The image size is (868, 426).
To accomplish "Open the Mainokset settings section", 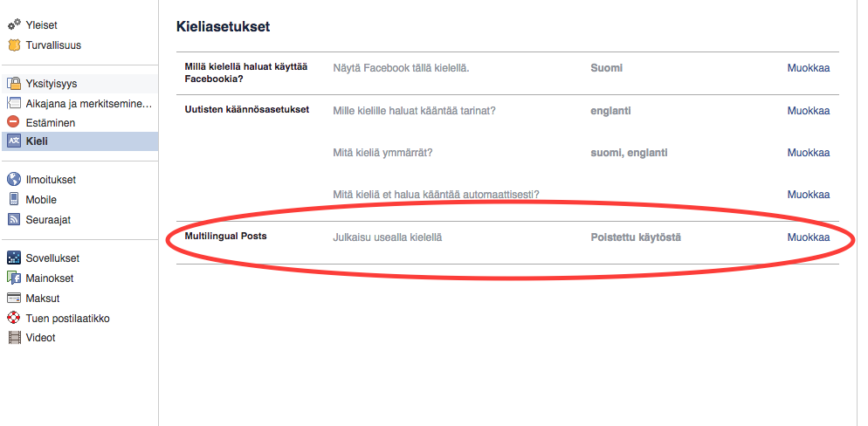I will click(x=79, y=278).
